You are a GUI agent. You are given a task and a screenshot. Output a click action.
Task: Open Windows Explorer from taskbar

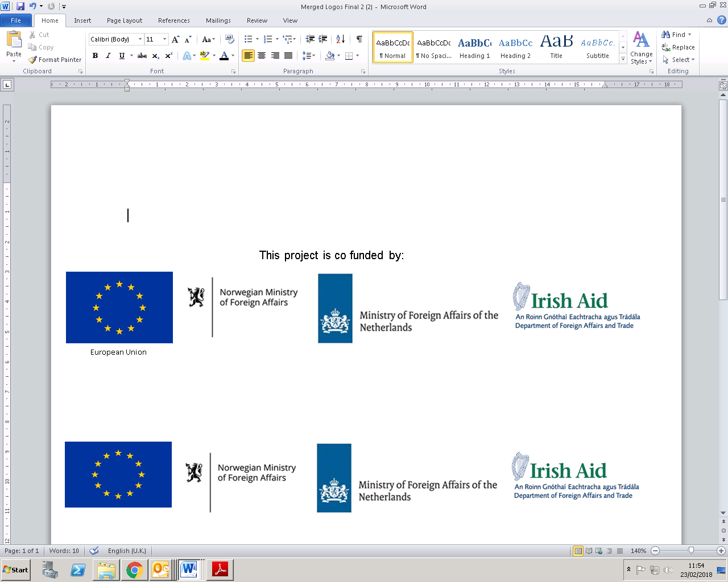(106, 569)
